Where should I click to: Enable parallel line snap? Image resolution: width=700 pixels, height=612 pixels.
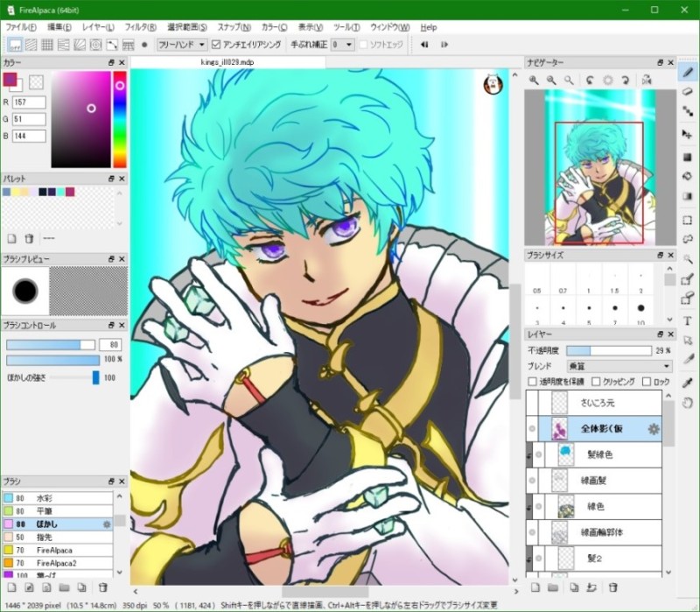[31, 45]
